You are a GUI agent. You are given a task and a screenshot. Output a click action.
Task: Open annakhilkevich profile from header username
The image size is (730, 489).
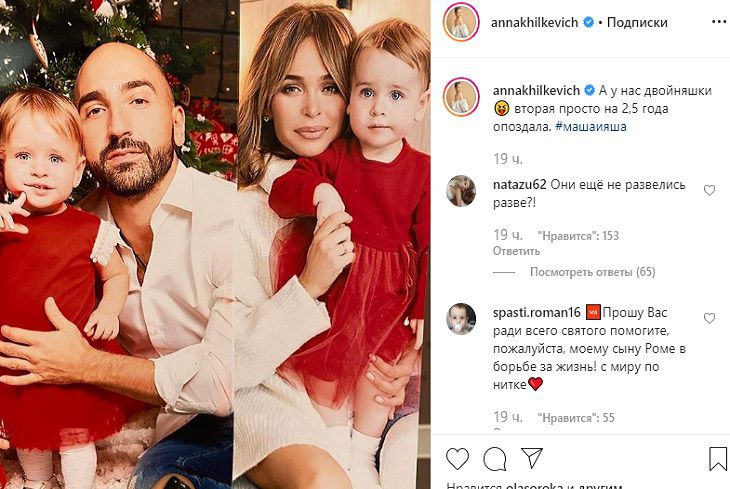point(534,22)
